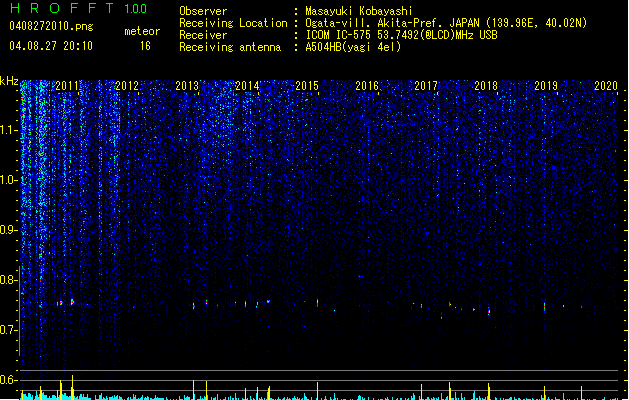
Task: Click the meteor label
Action: [142, 31]
